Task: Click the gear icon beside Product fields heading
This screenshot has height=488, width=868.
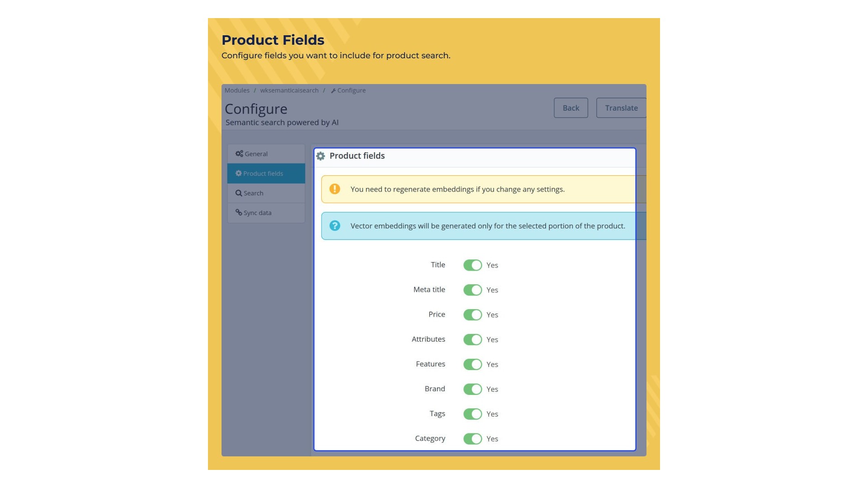Action: click(x=321, y=156)
